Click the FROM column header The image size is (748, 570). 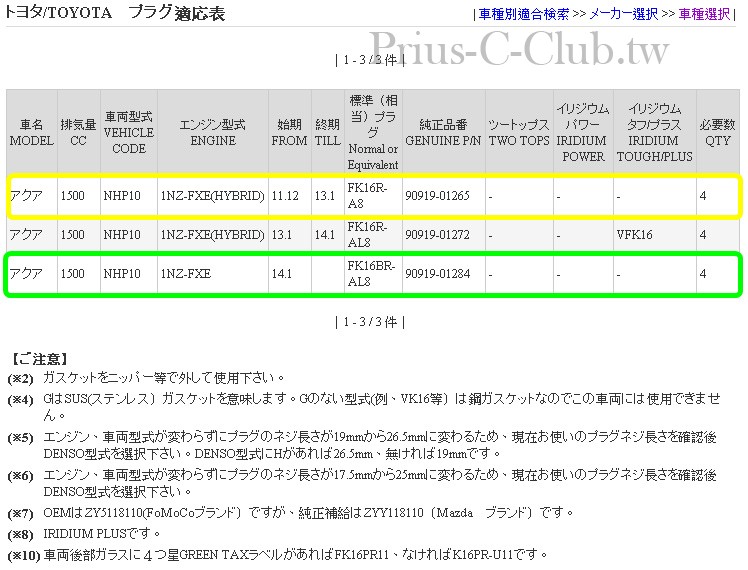pos(290,132)
